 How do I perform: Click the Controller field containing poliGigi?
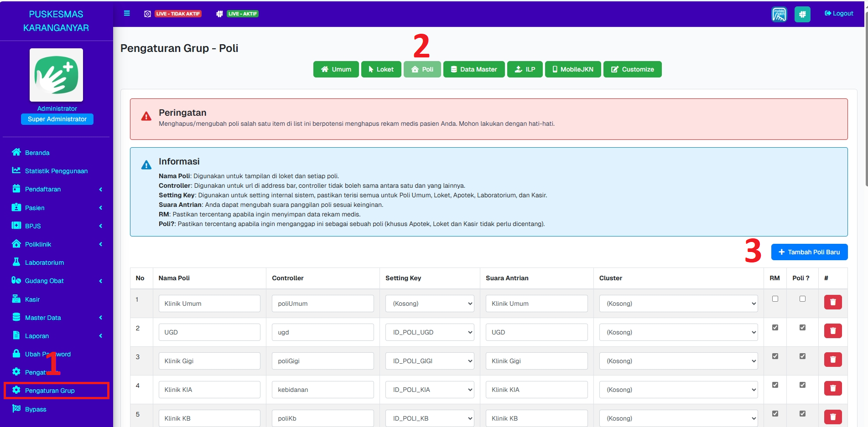322,361
